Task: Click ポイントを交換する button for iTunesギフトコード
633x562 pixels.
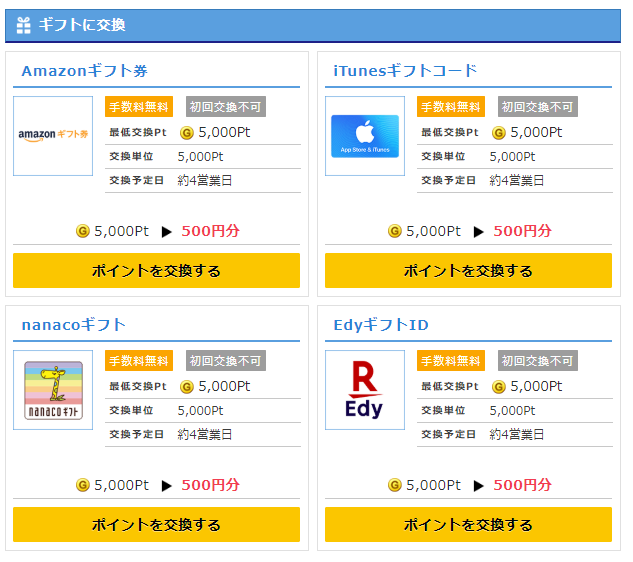Action: pos(468,271)
